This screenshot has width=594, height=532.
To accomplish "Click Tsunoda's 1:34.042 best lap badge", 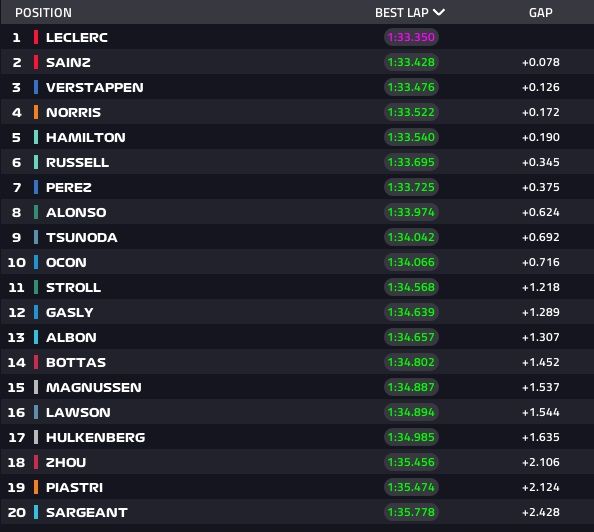I will 411,237.
